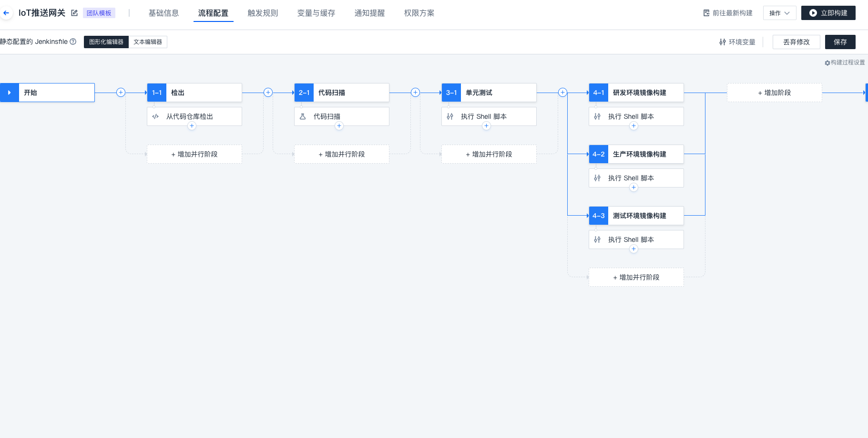This screenshot has height=438, width=868.
Task: Select stage 2-1 代码扫描 header
Action: coord(342,93)
